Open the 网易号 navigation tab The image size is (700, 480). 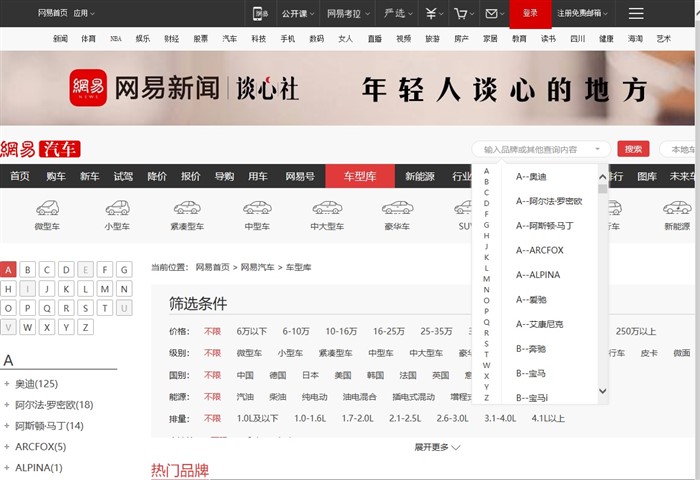coord(300,176)
